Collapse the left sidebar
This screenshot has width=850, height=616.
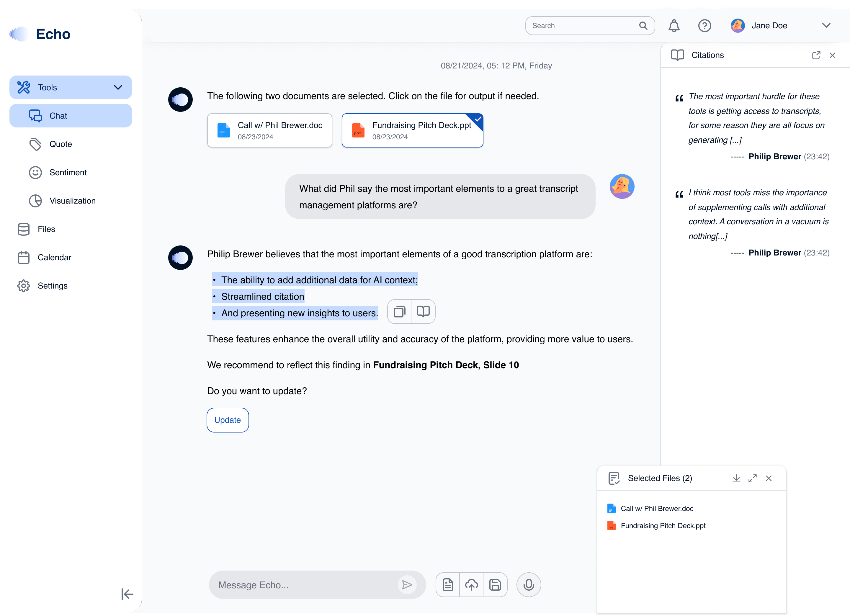pyautogui.click(x=127, y=594)
